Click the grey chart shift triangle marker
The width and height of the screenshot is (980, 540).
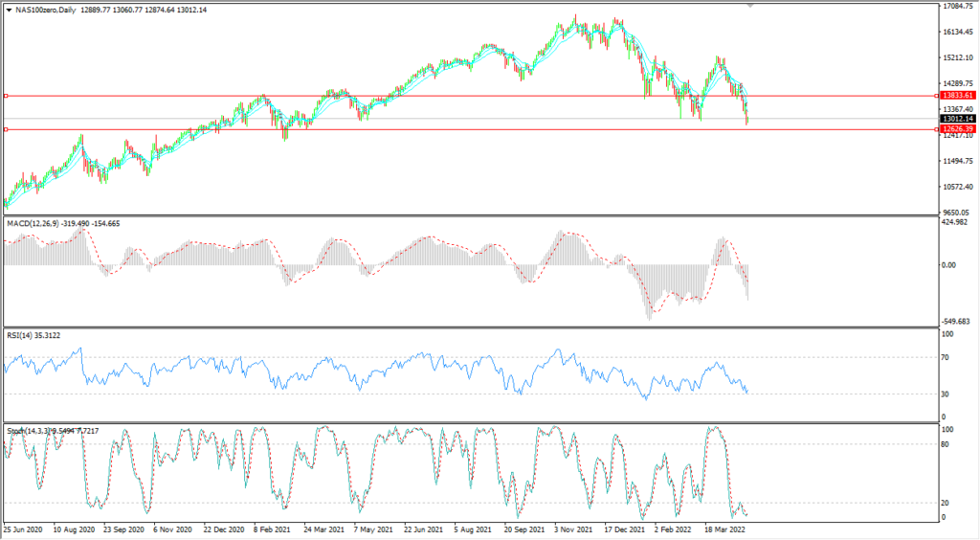point(750,6)
